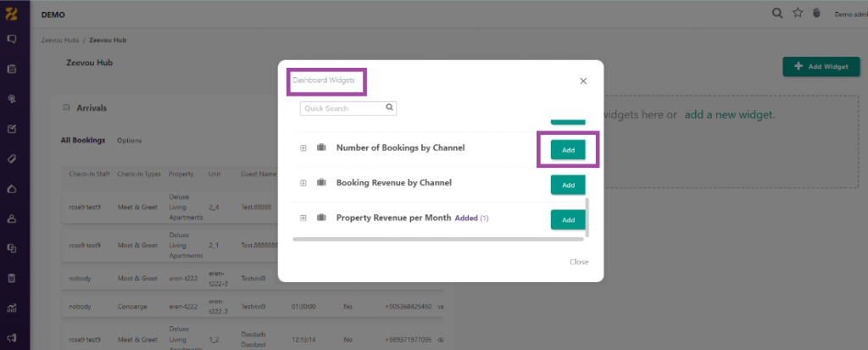Add the Number of Bookings by Channel widget
The image size is (868, 350).
pyautogui.click(x=568, y=150)
